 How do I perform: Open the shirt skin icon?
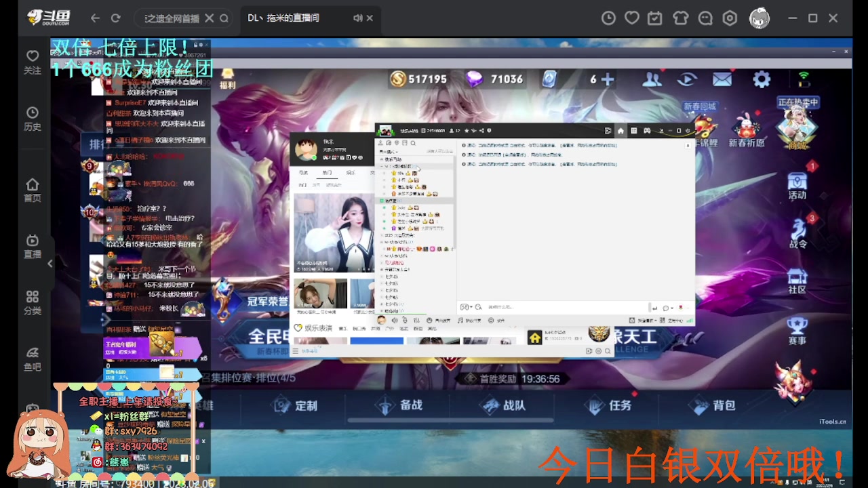coord(680,18)
